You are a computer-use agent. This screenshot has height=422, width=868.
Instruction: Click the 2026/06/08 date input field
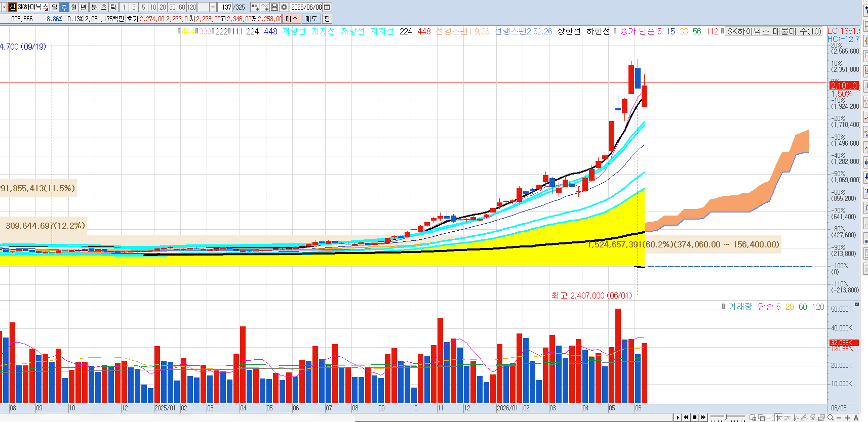coord(306,7)
